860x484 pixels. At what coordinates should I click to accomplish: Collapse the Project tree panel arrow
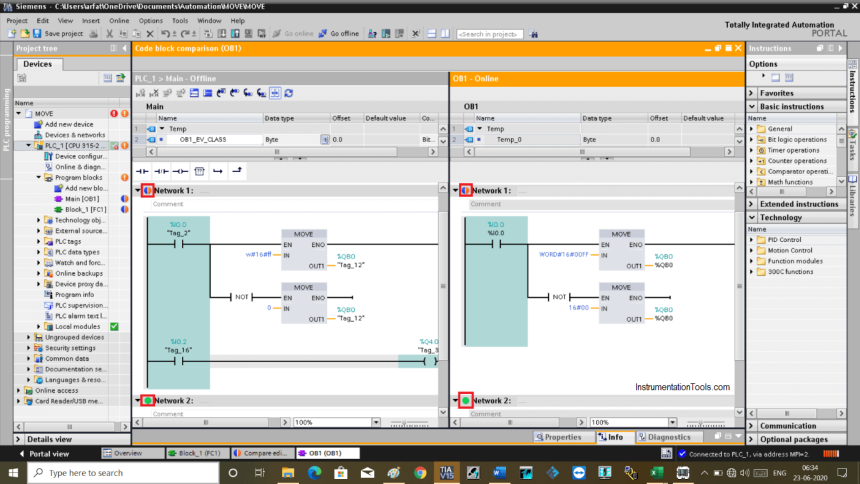coord(125,48)
